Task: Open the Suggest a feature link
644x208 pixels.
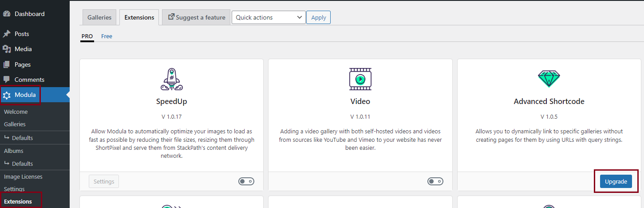Action: [196, 17]
